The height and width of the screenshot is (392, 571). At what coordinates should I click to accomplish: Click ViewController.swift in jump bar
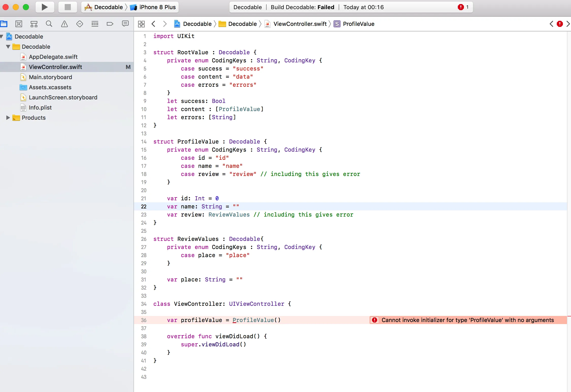pos(300,24)
